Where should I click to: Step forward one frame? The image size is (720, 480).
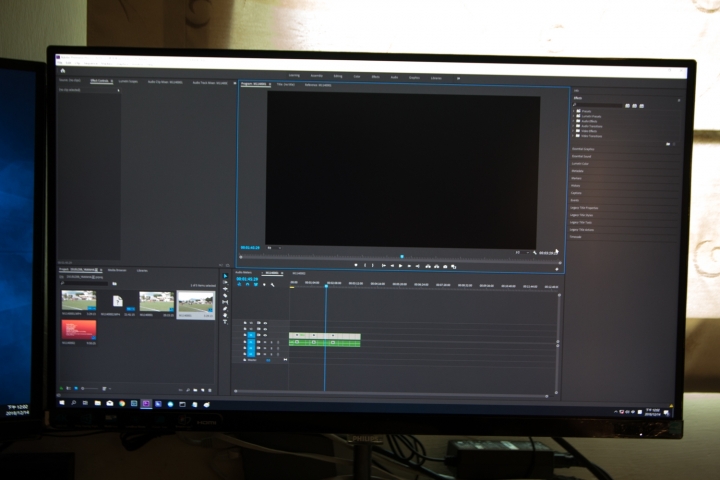coord(409,266)
